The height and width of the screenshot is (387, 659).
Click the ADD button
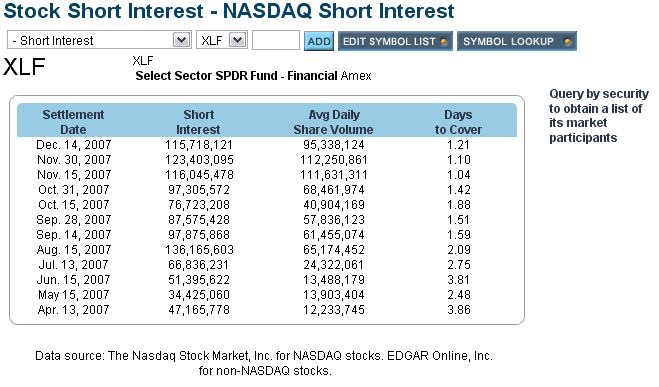[319, 41]
